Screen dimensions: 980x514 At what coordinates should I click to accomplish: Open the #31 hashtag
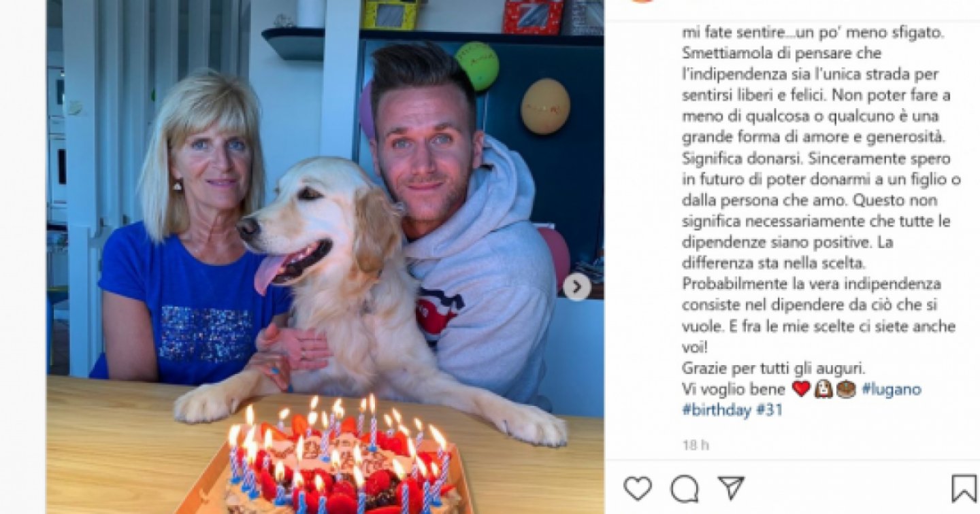[x=769, y=410]
